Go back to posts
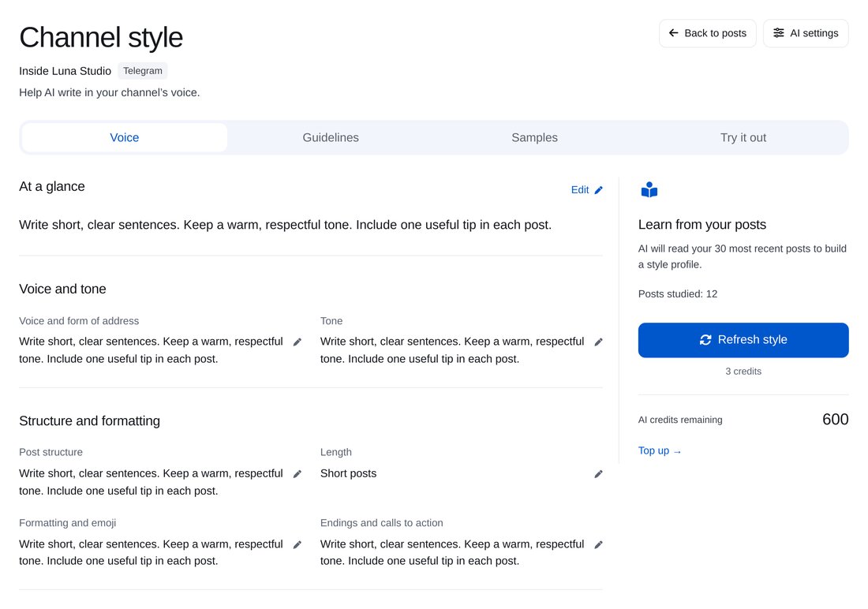868x609 pixels. click(x=708, y=33)
